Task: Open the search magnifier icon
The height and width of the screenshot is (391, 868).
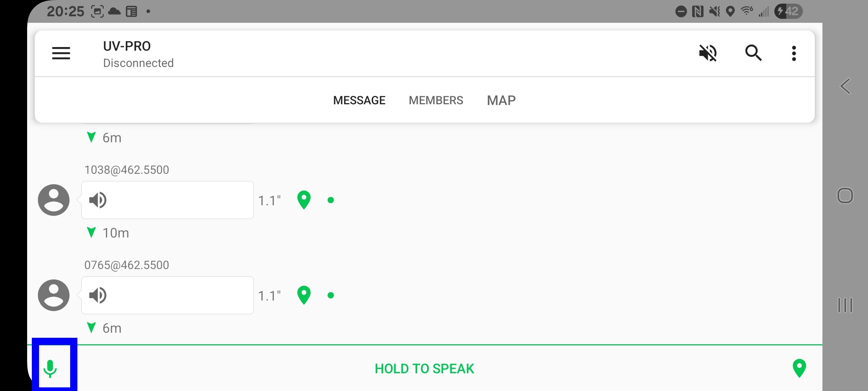Action: click(x=753, y=53)
